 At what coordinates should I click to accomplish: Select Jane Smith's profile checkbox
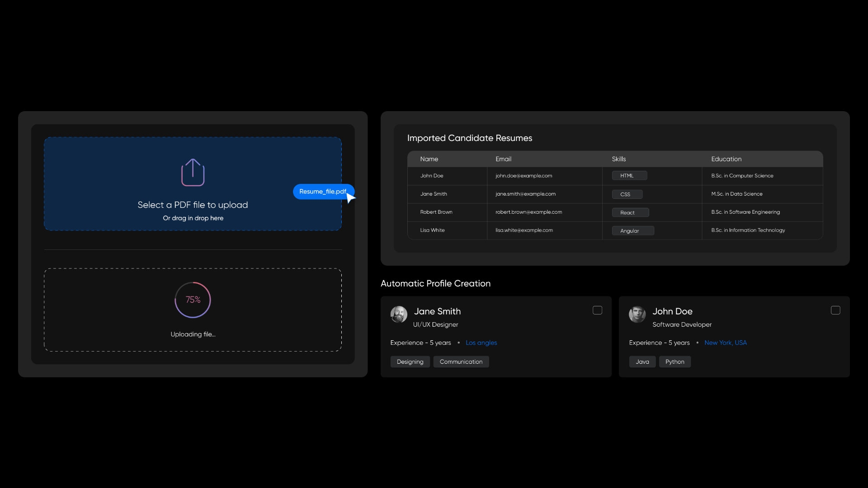(x=597, y=310)
